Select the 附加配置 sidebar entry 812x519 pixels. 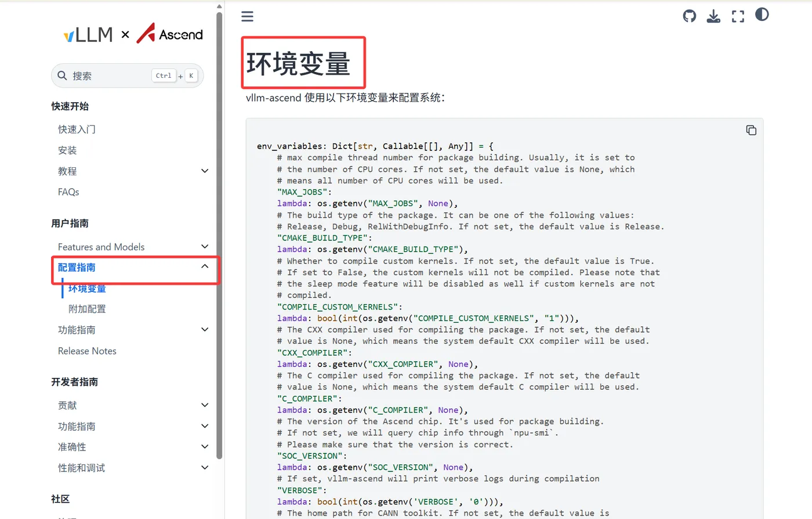pos(87,309)
